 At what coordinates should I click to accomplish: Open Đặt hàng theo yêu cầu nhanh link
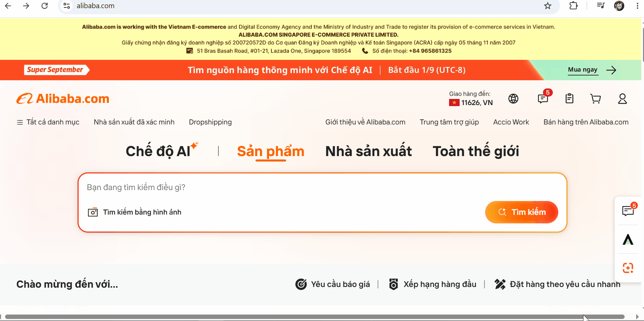565,284
